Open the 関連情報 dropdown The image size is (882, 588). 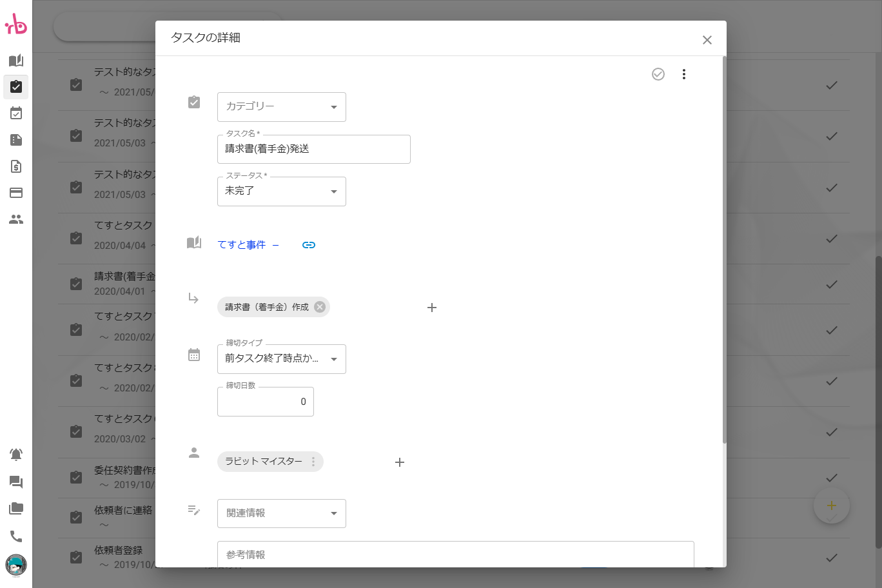(282, 513)
